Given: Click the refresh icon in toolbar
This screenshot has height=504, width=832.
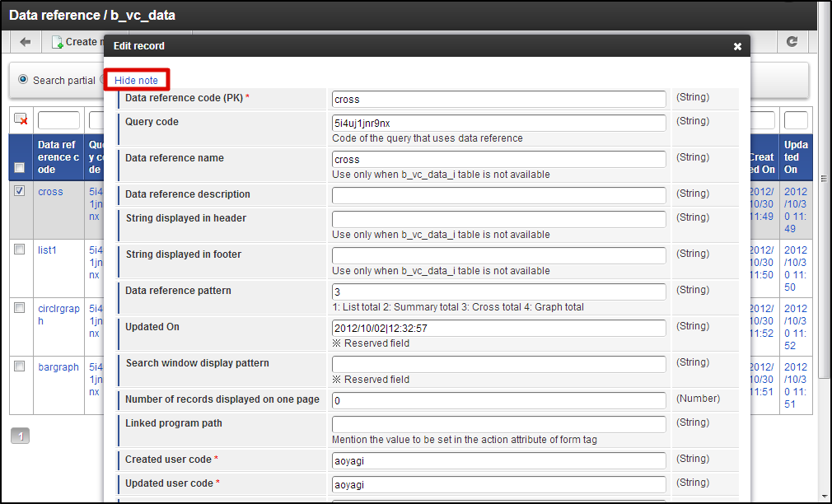Looking at the screenshot, I should coord(792,42).
